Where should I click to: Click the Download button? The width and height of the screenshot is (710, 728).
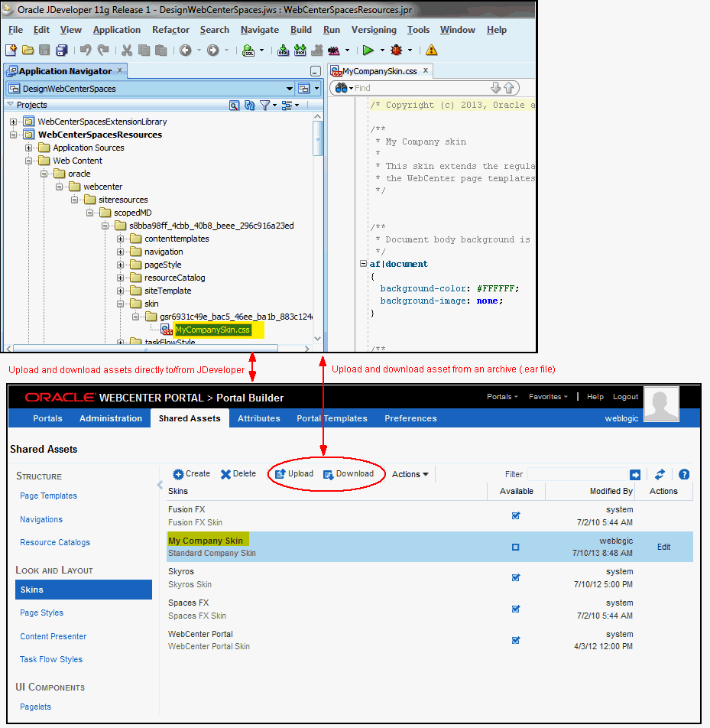(x=349, y=473)
